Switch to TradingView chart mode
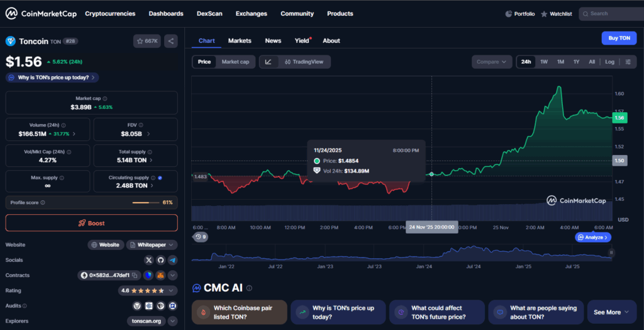Image resolution: width=644 pixels, height=330 pixels. pos(303,62)
